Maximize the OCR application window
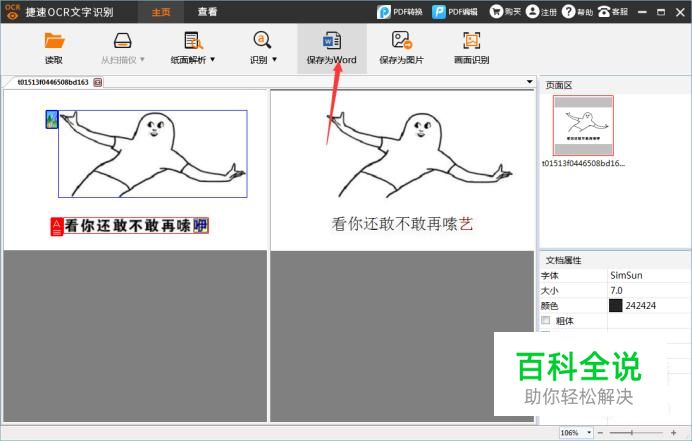692x441 pixels. click(x=661, y=12)
